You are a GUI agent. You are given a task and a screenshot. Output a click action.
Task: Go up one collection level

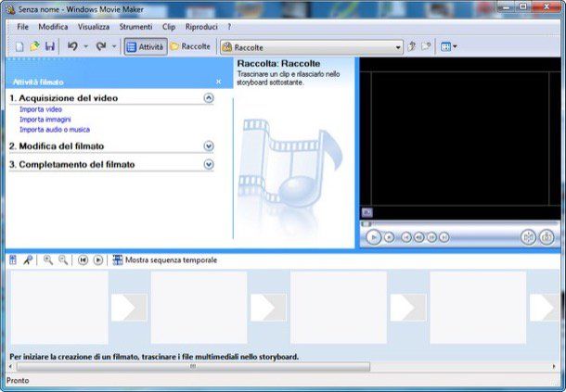(411, 46)
